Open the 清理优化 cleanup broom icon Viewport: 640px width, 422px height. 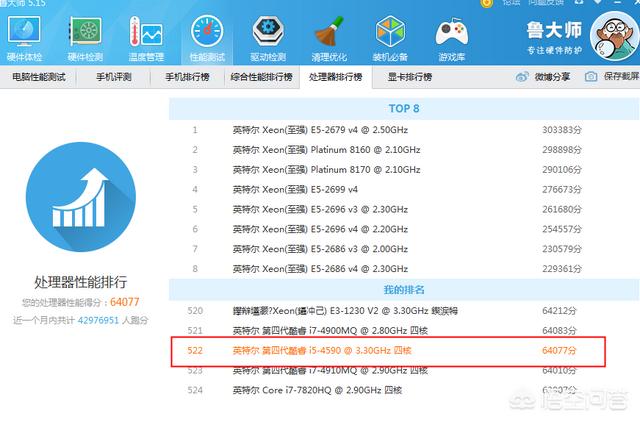(x=329, y=38)
